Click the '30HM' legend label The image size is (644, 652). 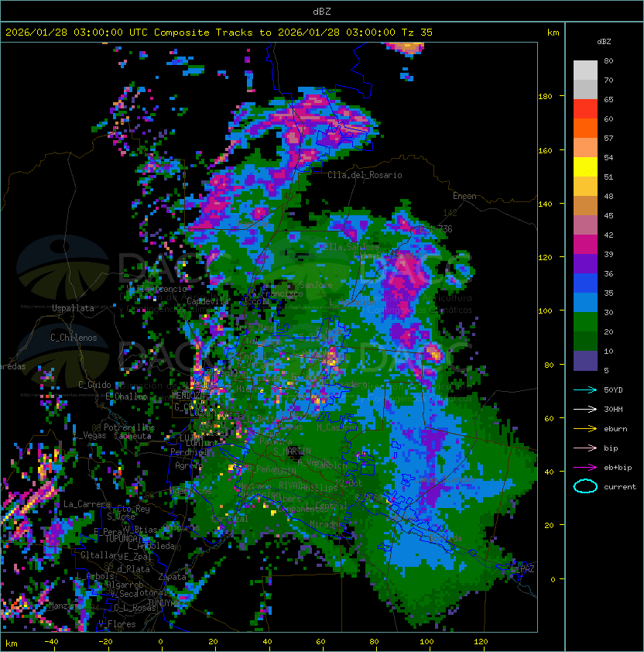(x=613, y=409)
